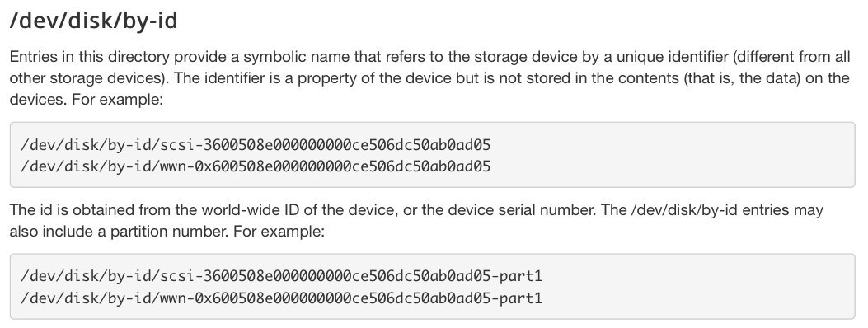Click the scsi path ending in -part1
This screenshot has height=328, width=868.
point(281,276)
